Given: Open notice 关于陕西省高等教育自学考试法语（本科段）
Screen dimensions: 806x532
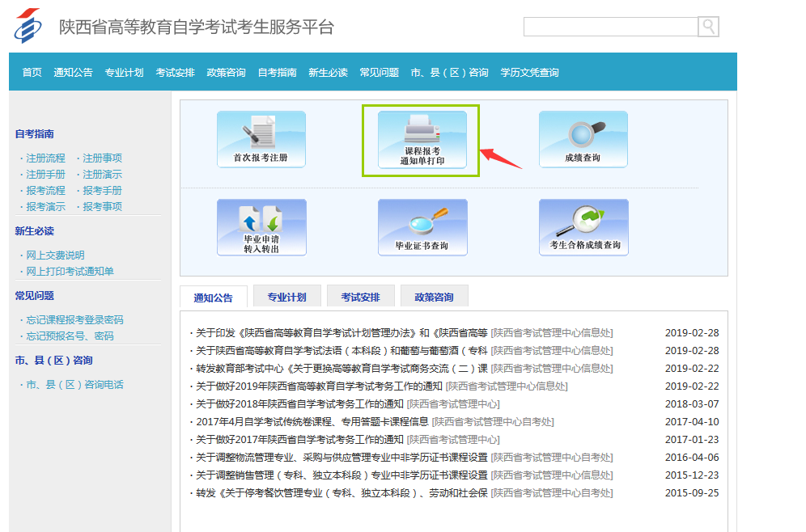Looking at the screenshot, I should (x=341, y=351).
